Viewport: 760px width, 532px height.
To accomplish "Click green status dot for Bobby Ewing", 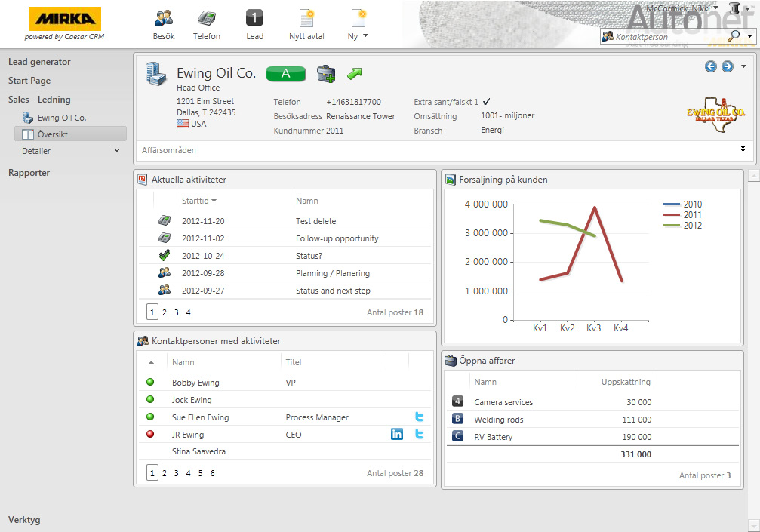I will point(150,382).
